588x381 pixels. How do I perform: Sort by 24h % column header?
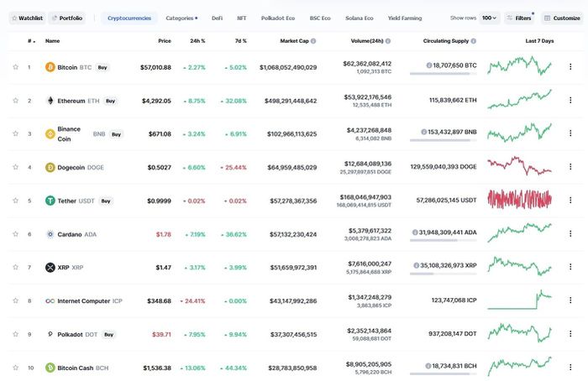(x=197, y=41)
